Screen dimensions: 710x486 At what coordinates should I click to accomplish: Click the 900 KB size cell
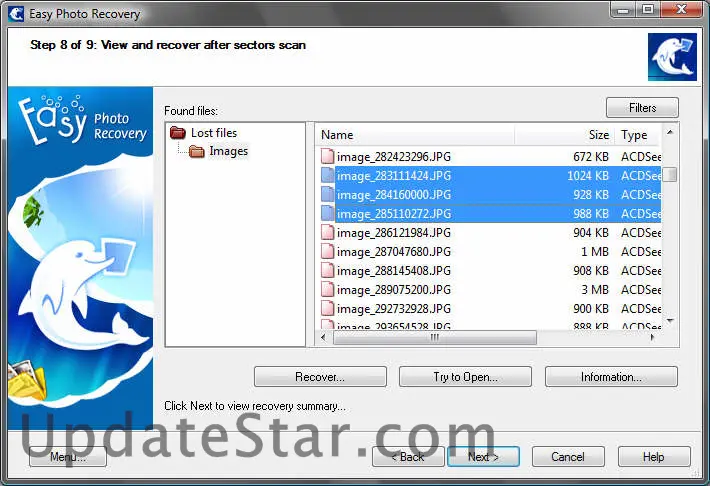[591, 309]
